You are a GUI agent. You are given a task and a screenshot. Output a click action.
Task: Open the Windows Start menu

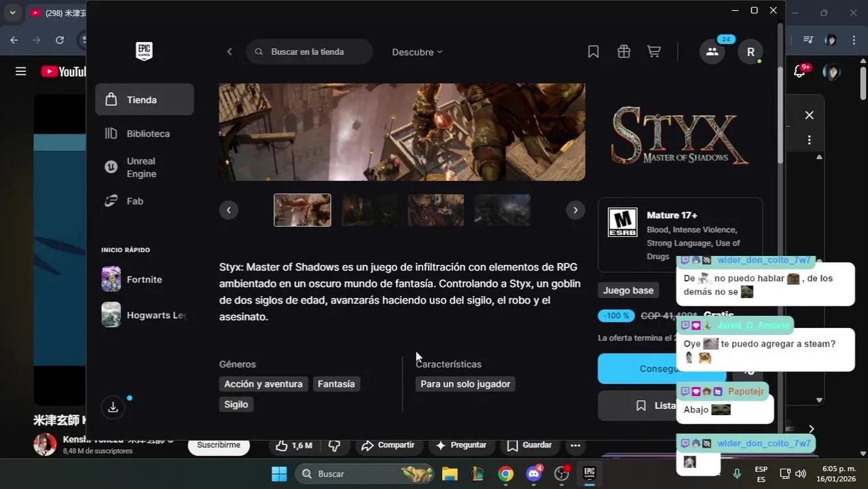point(279,474)
